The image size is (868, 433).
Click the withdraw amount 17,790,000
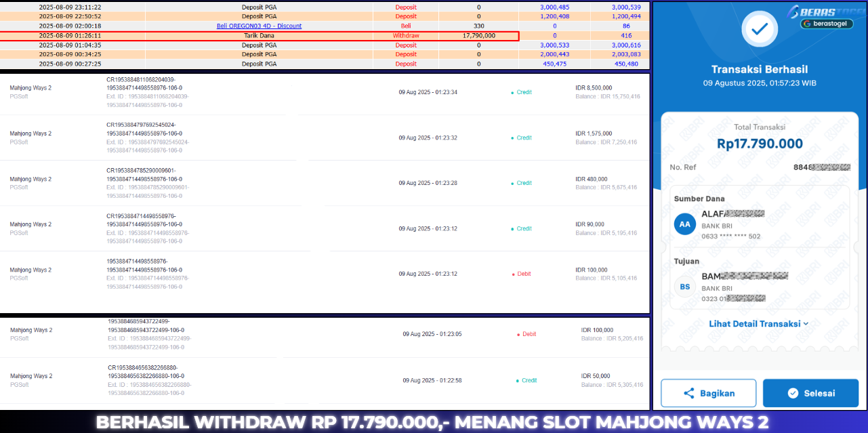tap(478, 35)
